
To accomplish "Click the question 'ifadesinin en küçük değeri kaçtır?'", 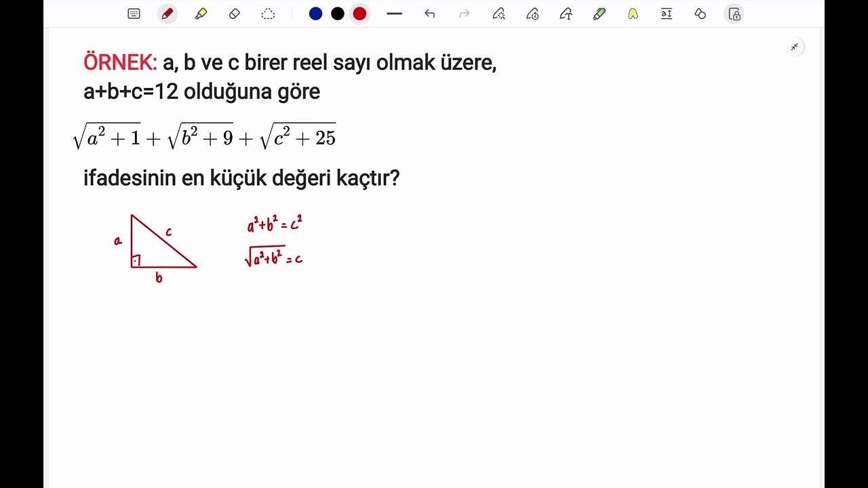I will [x=241, y=178].
